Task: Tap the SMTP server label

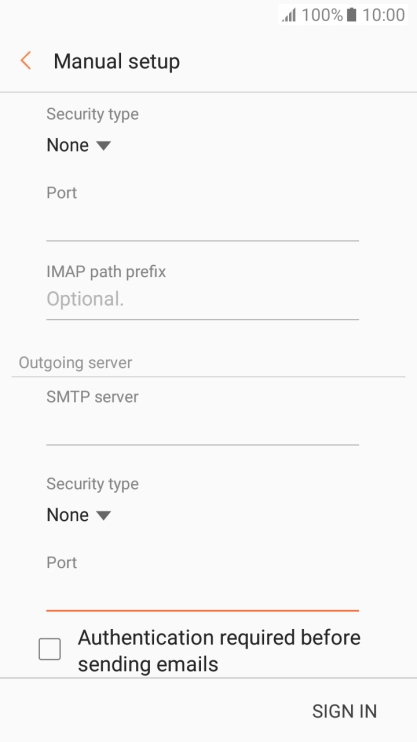Action: coord(92,397)
